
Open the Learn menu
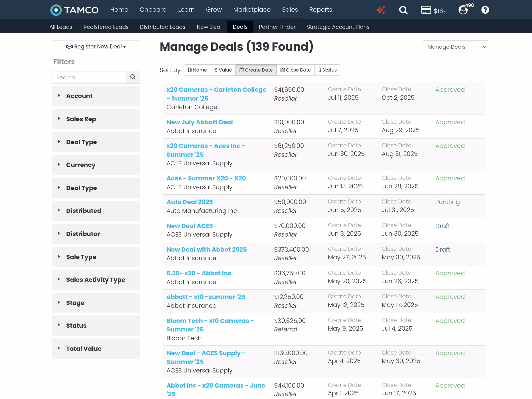[x=186, y=10]
